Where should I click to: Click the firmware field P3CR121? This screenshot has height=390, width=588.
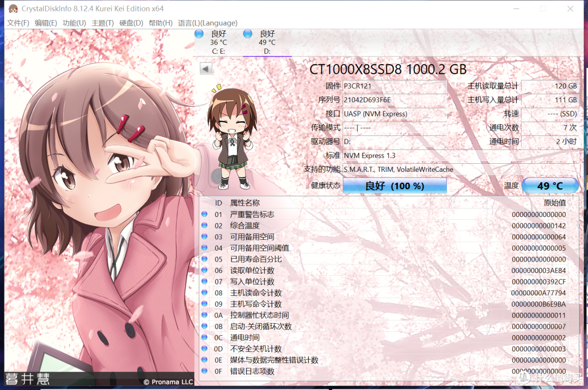(x=395, y=86)
